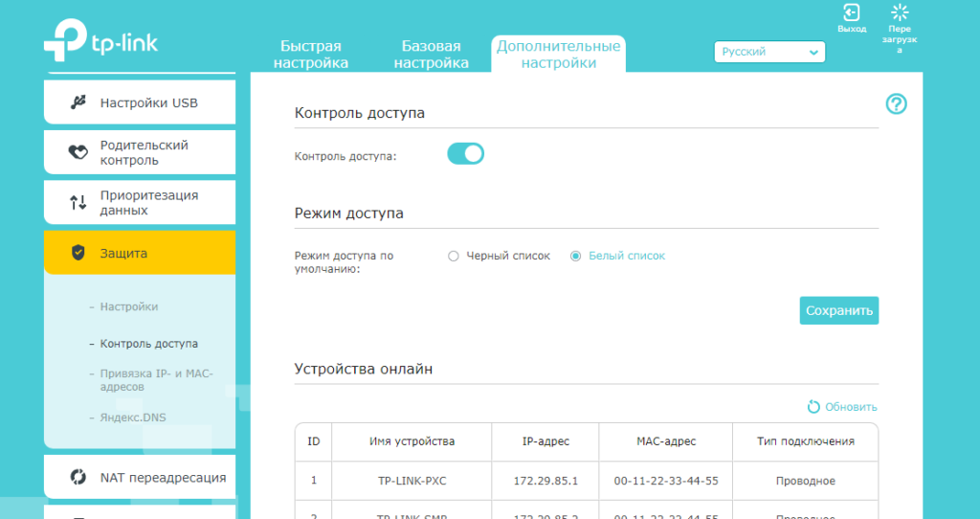This screenshot has width=980, height=519.
Task: Click the refresh icon next to Обновить
Action: pyautogui.click(x=813, y=407)
